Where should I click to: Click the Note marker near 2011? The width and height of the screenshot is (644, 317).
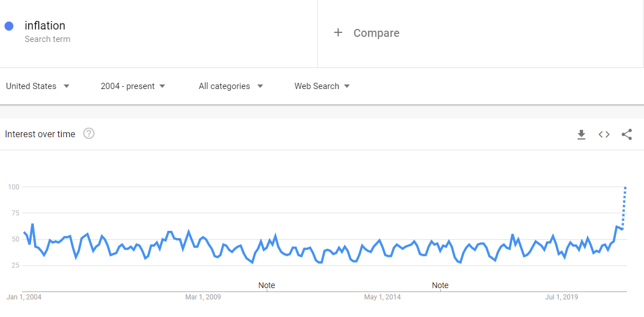point(267,285)
